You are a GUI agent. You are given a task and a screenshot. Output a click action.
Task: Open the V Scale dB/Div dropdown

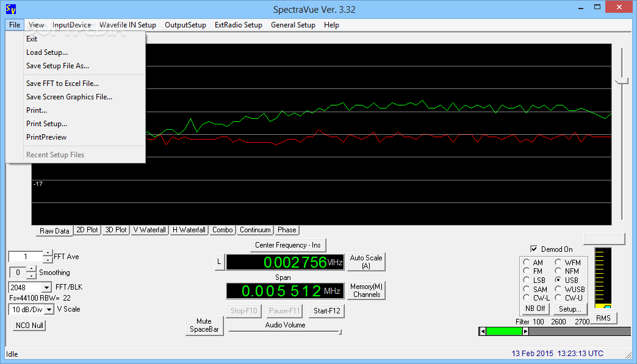pos(49,309)
